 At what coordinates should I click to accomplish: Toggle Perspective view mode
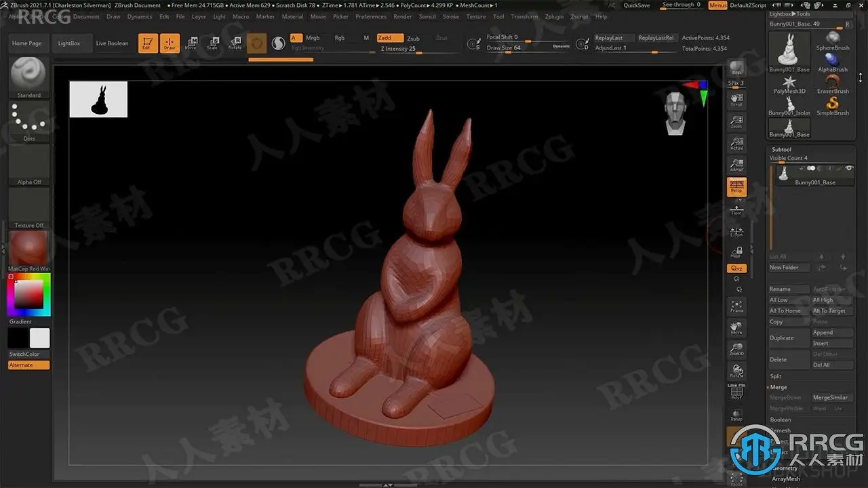pos(736,187)
